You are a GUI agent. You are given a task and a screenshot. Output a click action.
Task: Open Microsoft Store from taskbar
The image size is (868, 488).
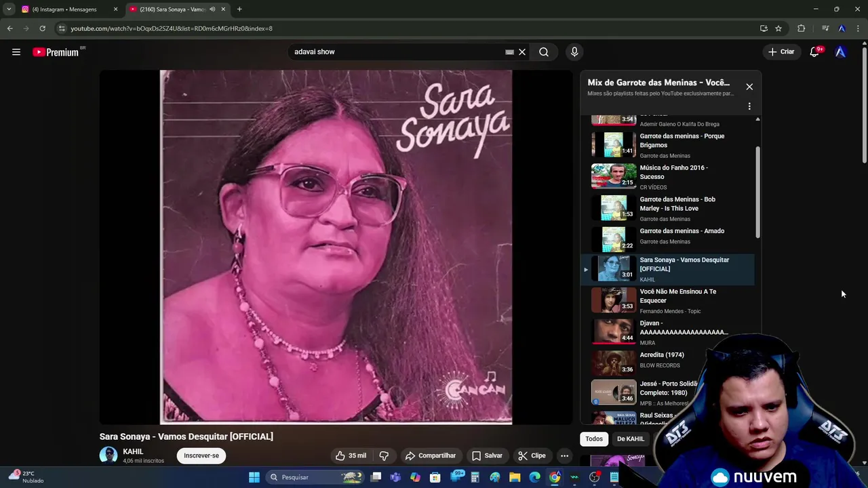[x=435, y=477]
